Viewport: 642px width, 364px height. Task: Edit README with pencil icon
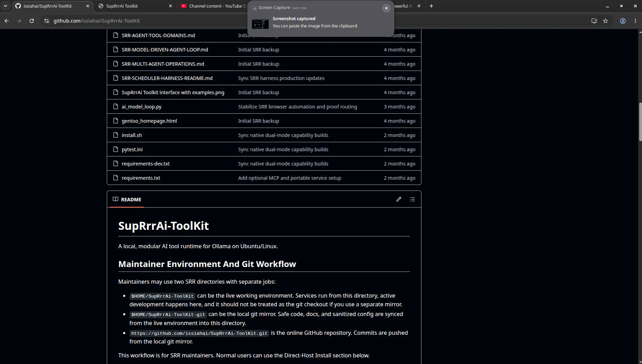tap(399, 199)
